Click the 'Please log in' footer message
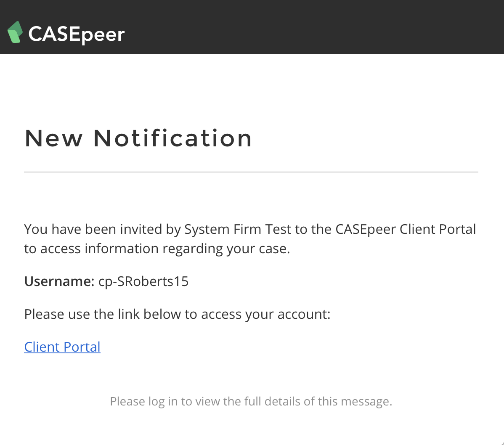The height and width of the screenshot is (445, 504). click(251, 401)
